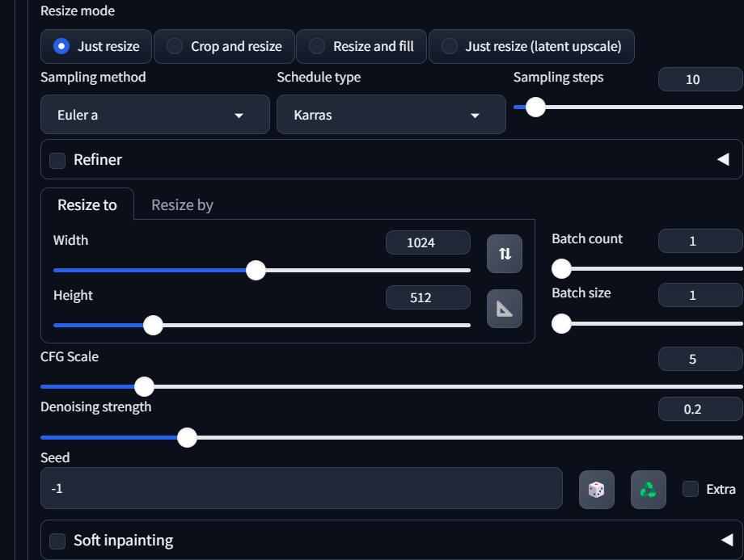Enable the Soft inpainting checkbox

pyautogui.click(x=57, y=541)
